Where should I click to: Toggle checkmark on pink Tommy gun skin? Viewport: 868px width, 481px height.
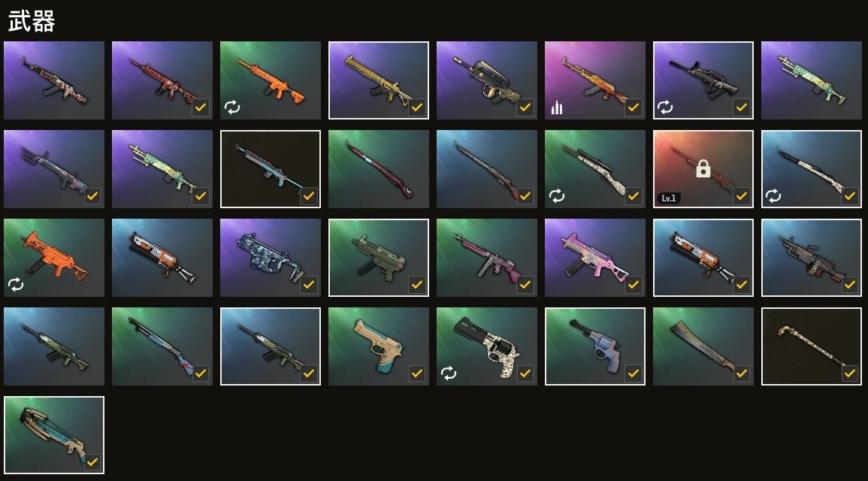click(x=525, y=285)
